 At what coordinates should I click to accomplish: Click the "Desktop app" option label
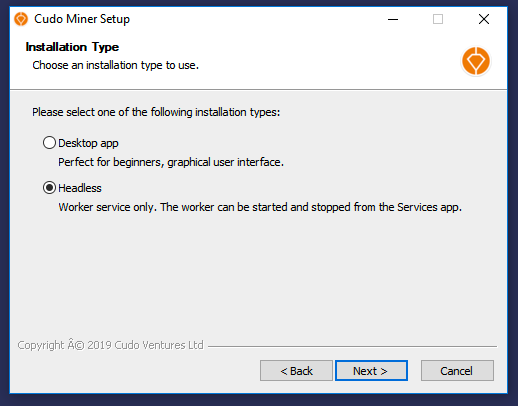click(x=88, y=143)
